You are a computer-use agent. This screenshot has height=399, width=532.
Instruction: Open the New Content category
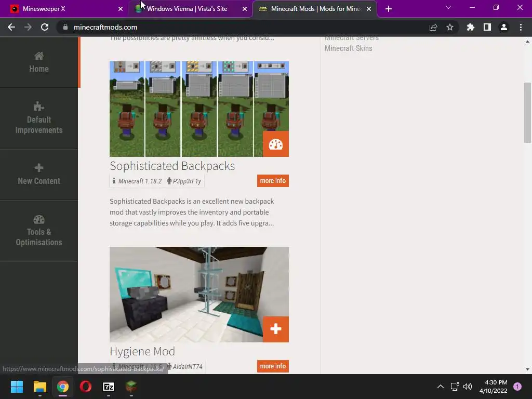(38, 175)
